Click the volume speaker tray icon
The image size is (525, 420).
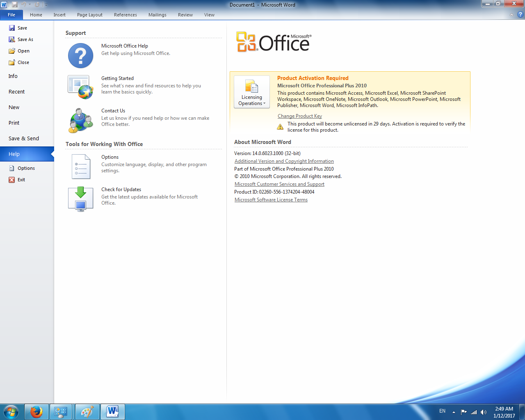point(484,412)
